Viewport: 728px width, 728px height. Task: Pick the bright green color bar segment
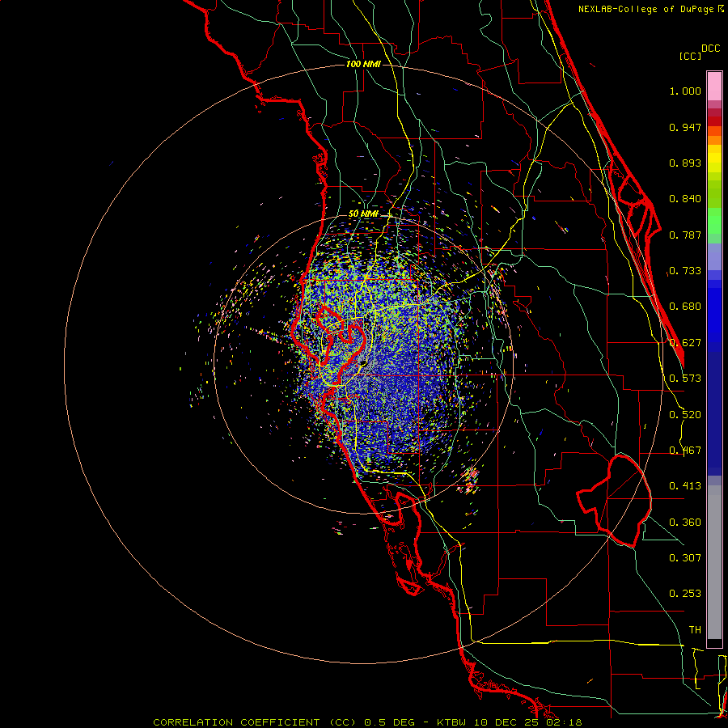pos(714,221)
